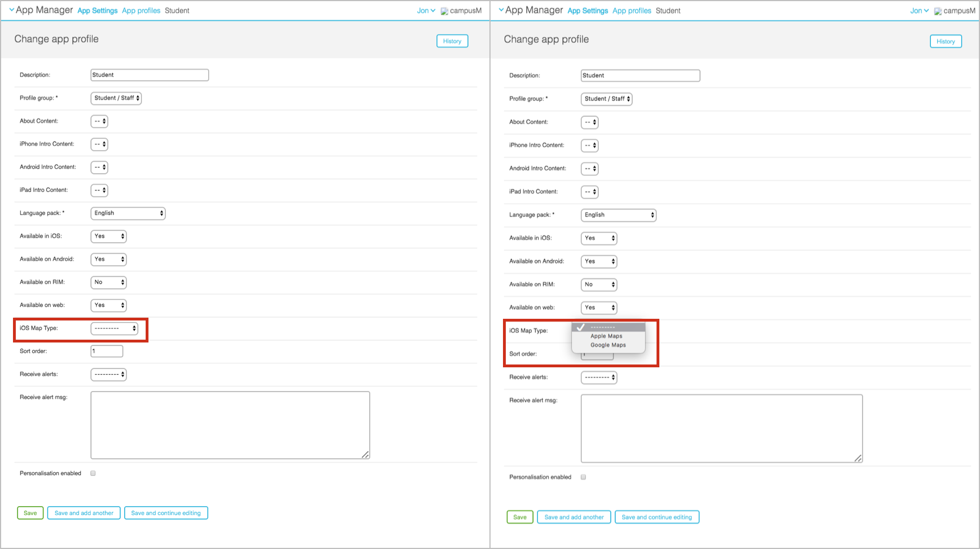
Task: Open the Jon user menu in left panel
Action: tap(426, 11)
